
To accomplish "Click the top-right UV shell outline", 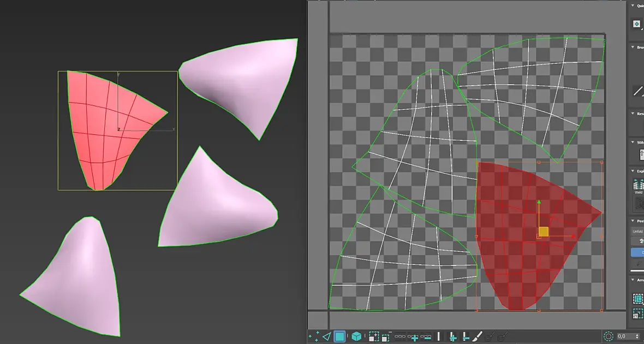I will (x=534, y=91).
